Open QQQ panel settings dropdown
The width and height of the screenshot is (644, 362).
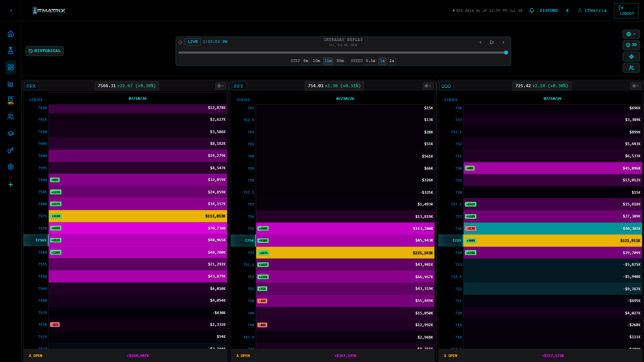[x=635, y=86]
